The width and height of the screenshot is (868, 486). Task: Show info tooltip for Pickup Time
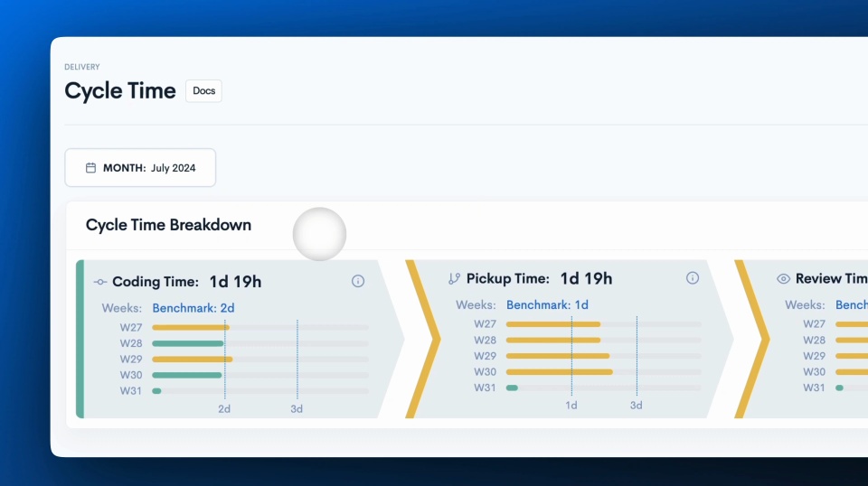click(x=693, y=277)
